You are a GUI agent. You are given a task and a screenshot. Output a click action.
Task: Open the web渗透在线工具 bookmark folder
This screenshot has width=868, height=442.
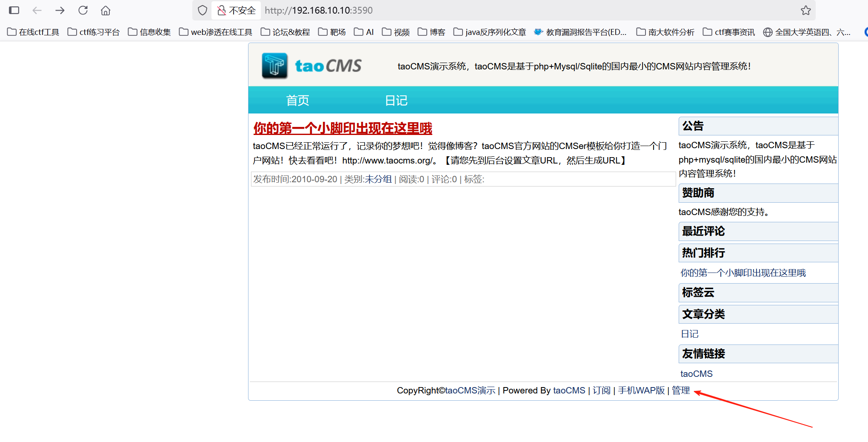[x=216, y=32]
